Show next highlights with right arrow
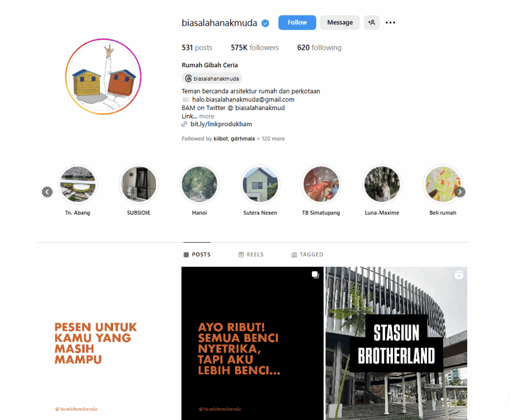 pos(460,192)
